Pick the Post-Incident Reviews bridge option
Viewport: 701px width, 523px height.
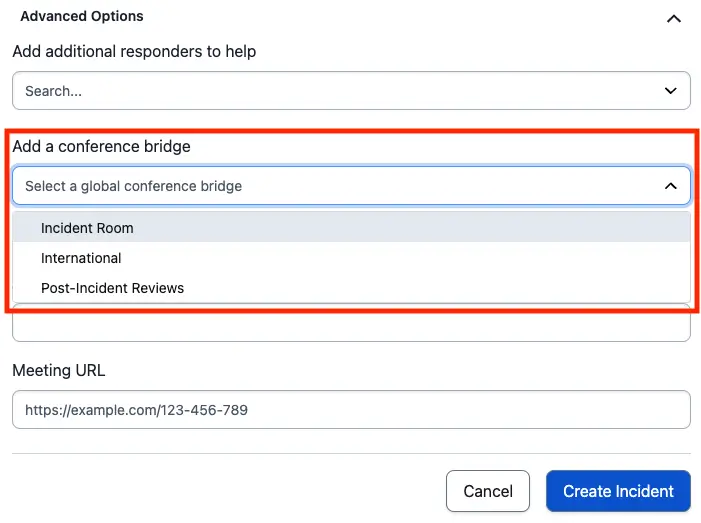[x=112, y=288]
